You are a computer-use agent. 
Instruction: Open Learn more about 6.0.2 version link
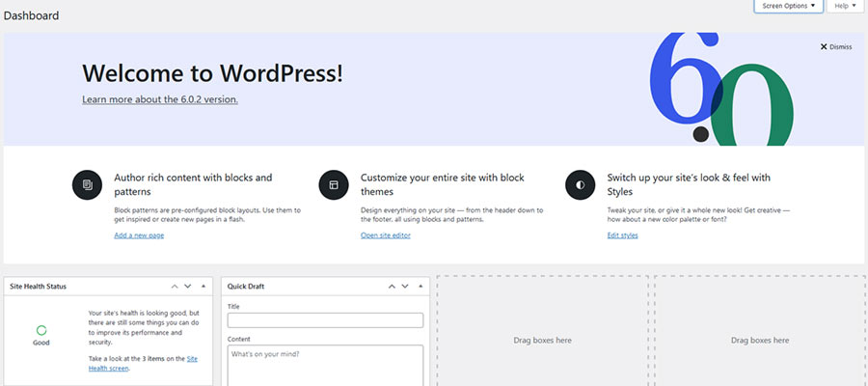(160, 99)
